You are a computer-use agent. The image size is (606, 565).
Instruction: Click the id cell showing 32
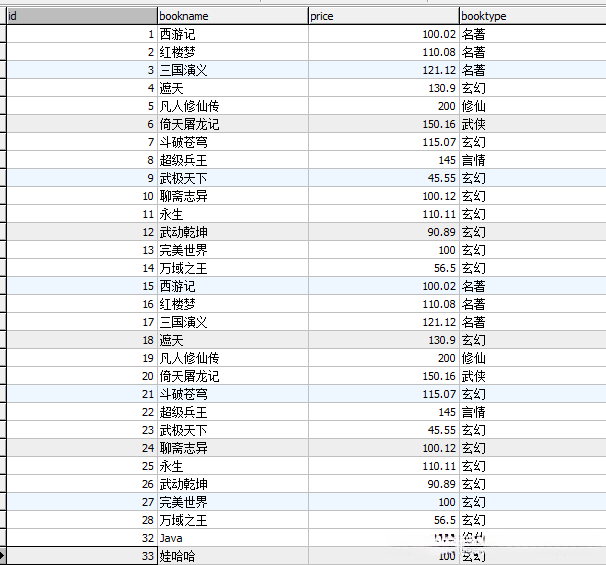(x=82, y=538)
